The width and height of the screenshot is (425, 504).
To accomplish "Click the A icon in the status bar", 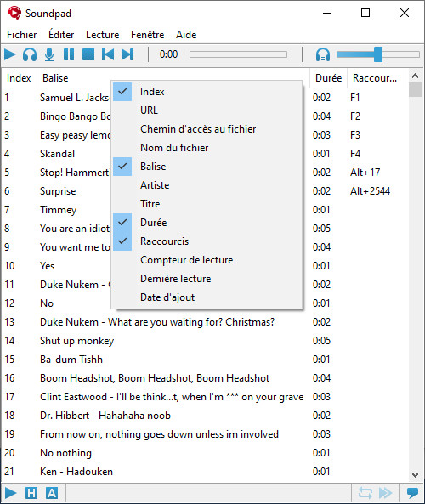I will point(52,493).
